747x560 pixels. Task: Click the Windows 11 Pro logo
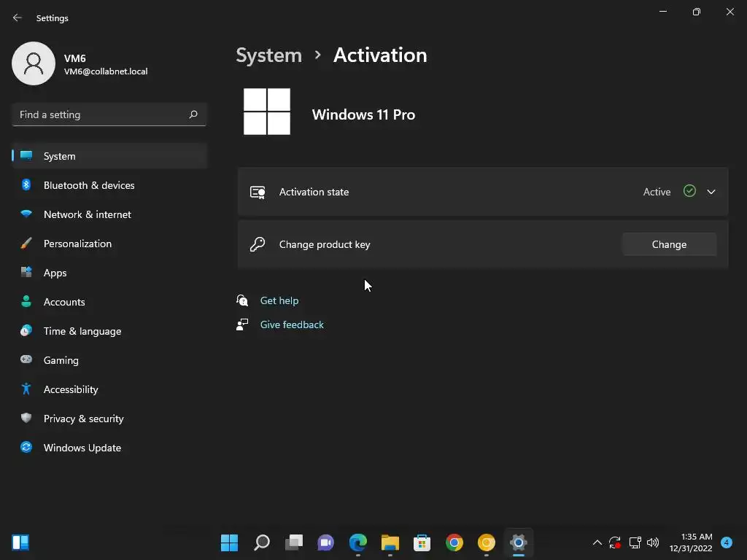tap(267, 112)
